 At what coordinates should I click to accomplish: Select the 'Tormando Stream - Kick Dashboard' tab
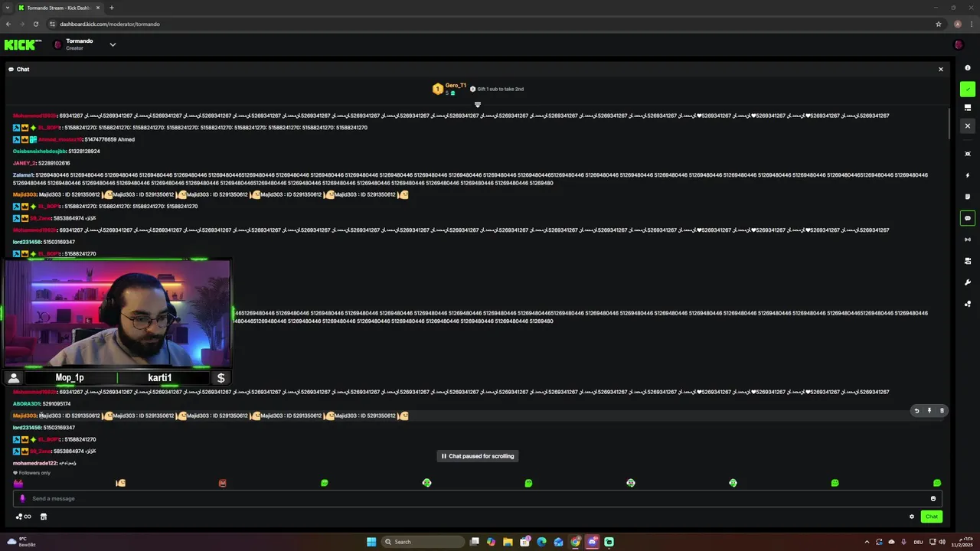[60, 8]
